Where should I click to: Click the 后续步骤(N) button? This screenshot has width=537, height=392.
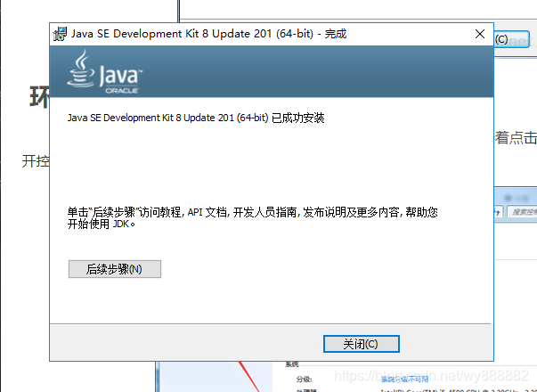(x=115, y=269)
